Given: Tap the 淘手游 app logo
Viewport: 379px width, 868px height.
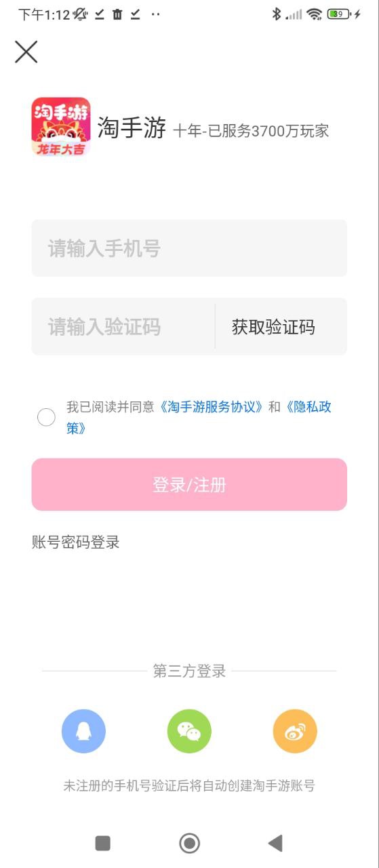Looking at the screenshot, I should tap(61, 127).
